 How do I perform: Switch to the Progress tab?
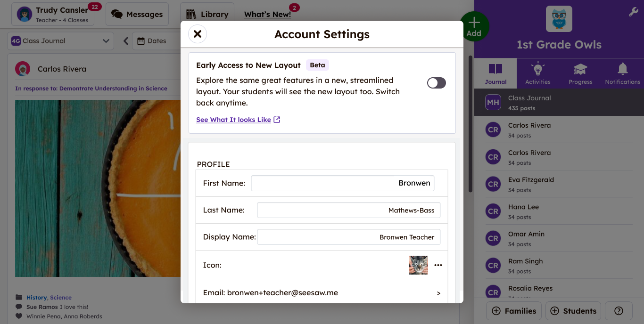[580, 74]
